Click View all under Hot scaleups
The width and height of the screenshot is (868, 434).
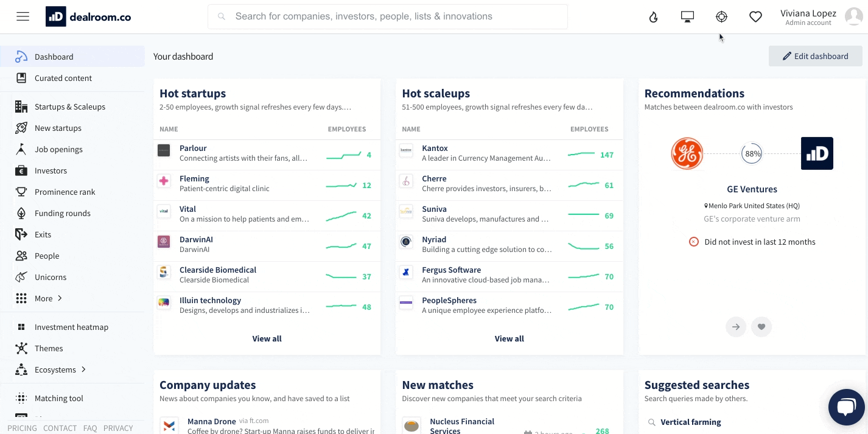tap(509, 338)
